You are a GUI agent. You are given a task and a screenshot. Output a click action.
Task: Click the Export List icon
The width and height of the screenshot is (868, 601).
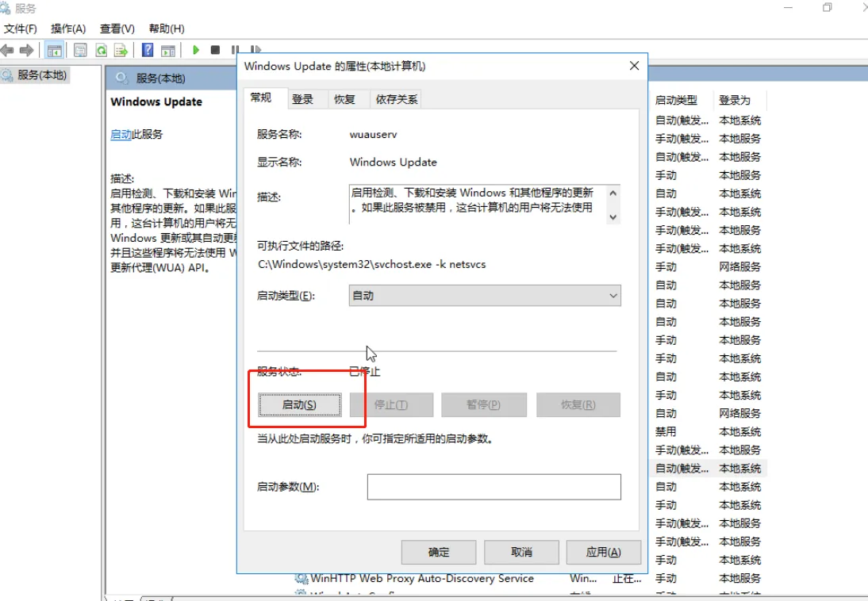click(121, 49)
